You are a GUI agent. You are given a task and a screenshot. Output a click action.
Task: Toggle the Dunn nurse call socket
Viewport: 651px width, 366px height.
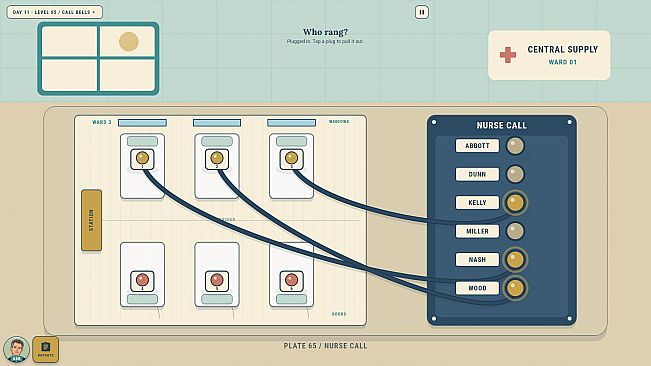point(515,174)
